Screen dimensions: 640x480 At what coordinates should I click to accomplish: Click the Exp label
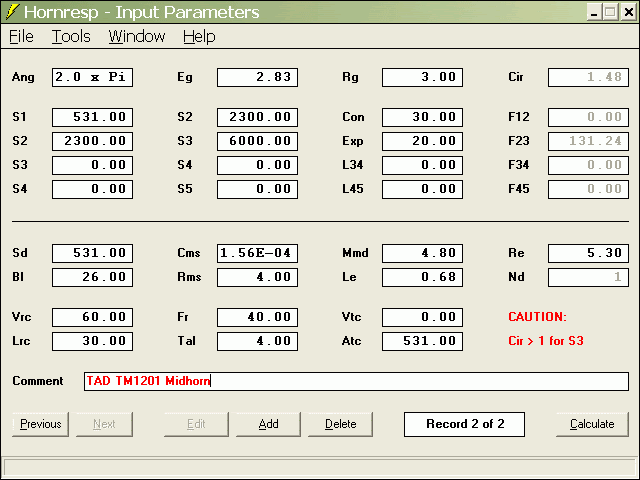353,141
